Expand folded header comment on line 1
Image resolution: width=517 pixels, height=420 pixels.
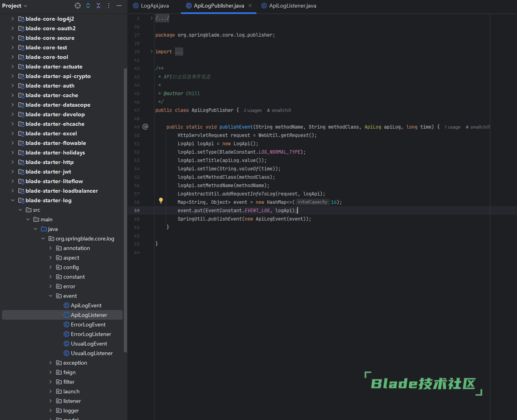(151, 18)
